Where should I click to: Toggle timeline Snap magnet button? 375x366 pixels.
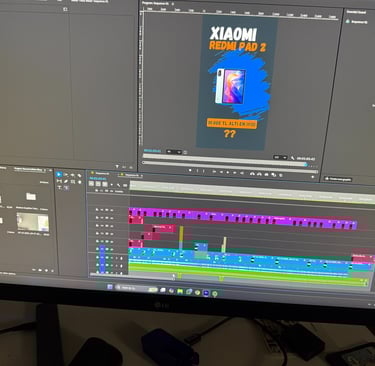[x=98, y=184]
